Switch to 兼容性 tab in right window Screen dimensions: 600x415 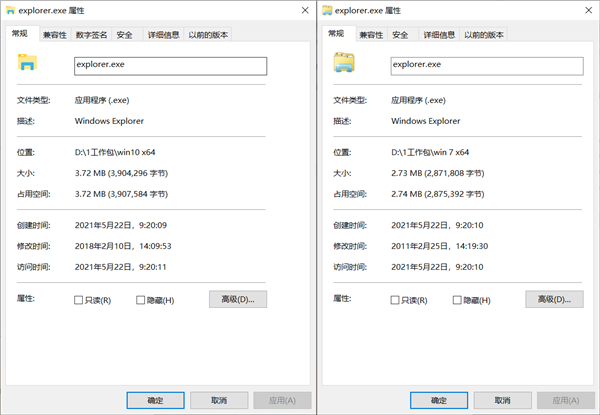tap(372, 35)
